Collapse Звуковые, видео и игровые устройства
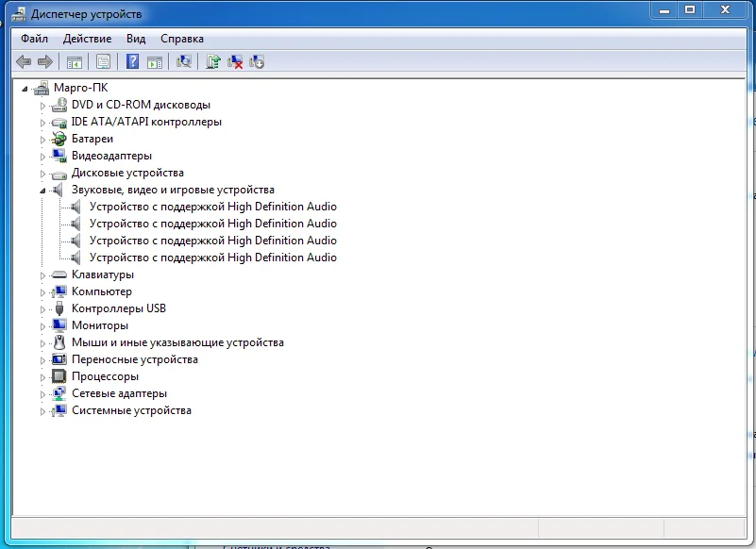The height and width of the screenshot is (549, 756). point(42,191)
